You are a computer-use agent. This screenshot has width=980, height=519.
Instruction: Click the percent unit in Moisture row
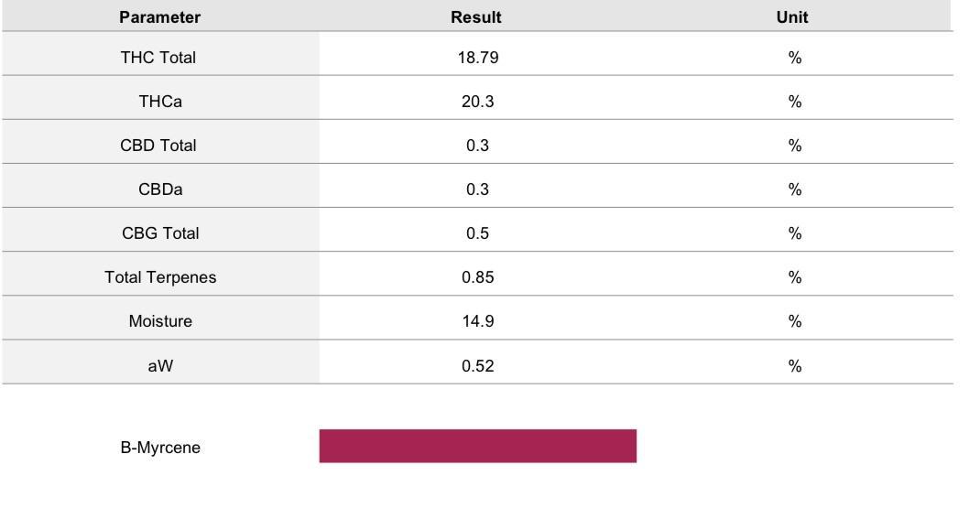(x=794, y=321)
